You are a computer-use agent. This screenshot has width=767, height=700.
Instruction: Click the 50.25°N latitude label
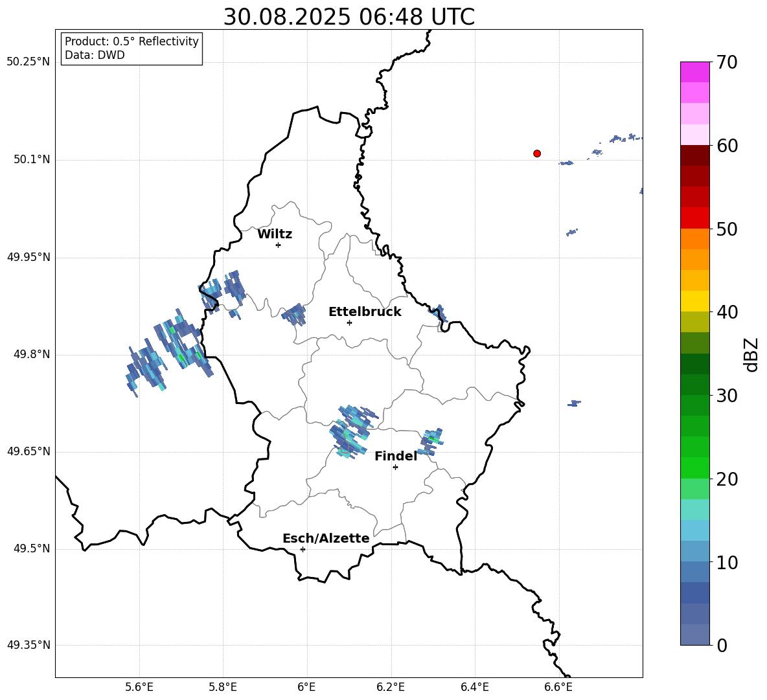click(29, 62)
